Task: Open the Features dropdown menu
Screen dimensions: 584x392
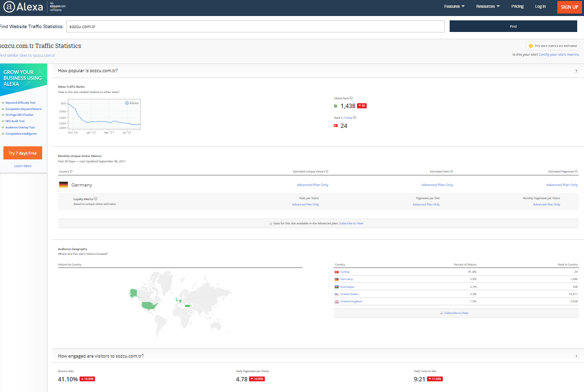Action: coord(454,6)
